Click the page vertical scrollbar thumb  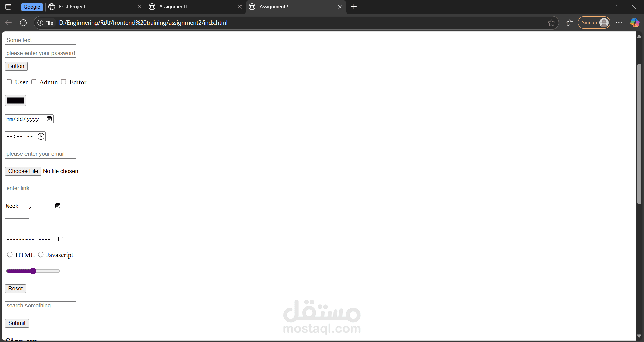pos(639,134)
